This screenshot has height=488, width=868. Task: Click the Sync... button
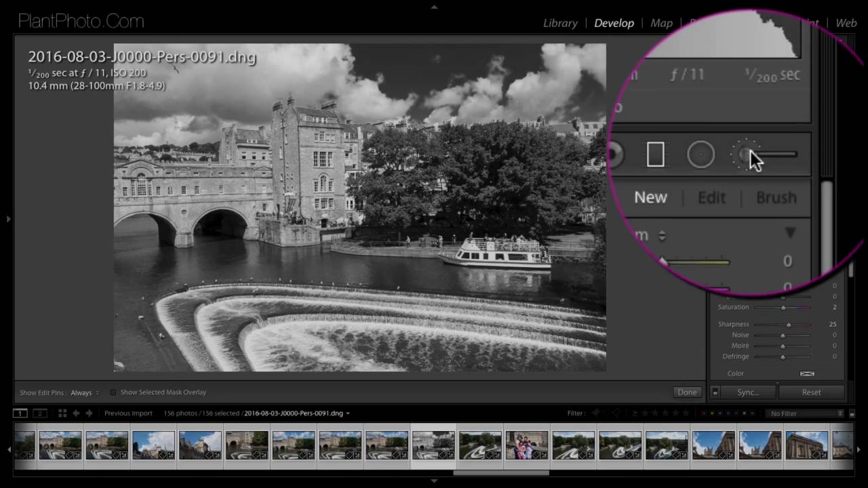pos(749,392)
